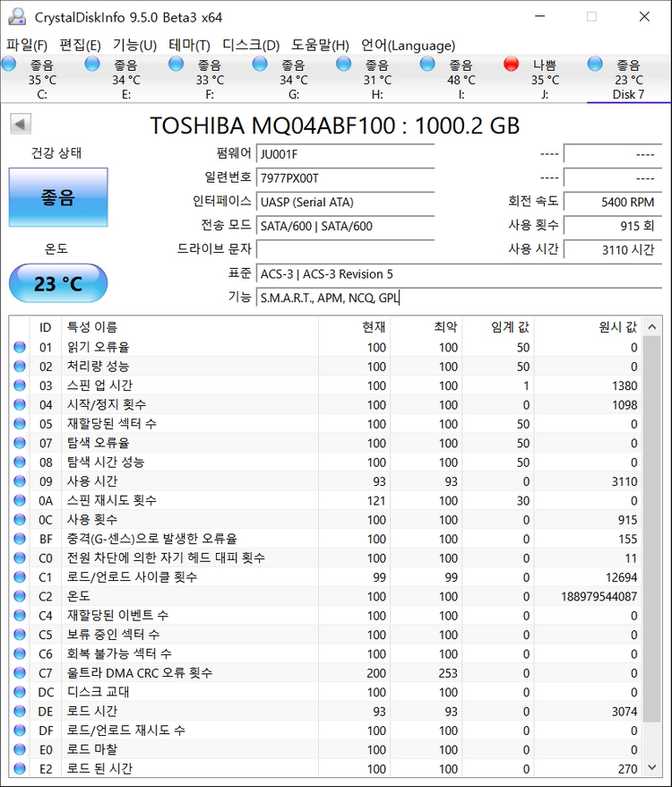Click the firmware field JU001F
672x787 pixels.
(x=345, y=153)
